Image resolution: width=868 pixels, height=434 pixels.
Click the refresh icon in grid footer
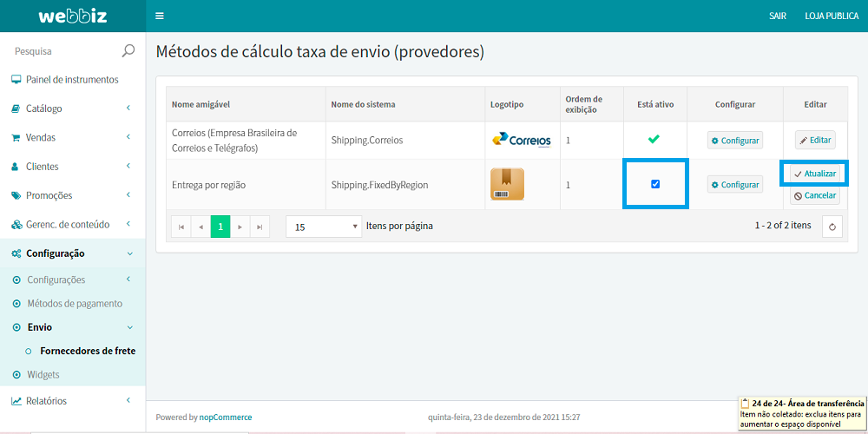(x=832, y=227)
